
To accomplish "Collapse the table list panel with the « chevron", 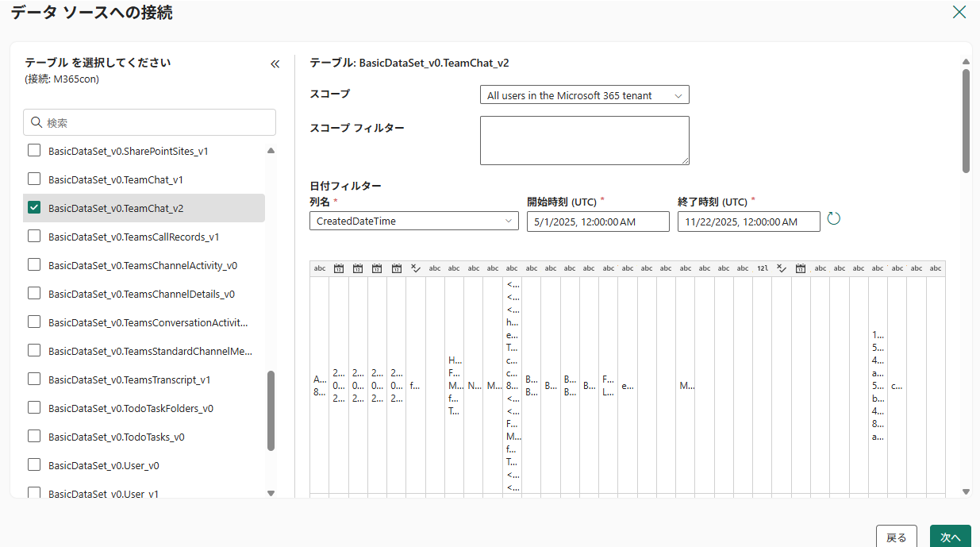I will pos(275,64).
